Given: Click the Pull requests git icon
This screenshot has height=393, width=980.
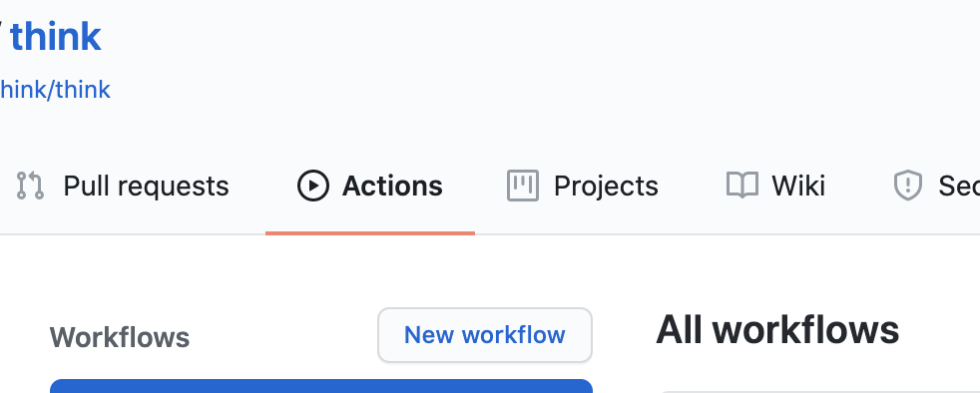Looking at the screenshot, I should [30, 186].
